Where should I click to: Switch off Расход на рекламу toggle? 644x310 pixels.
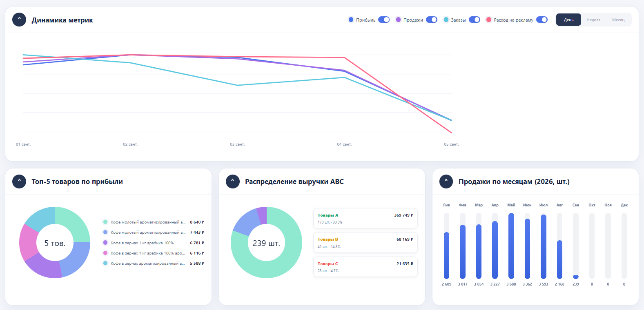(x=542, y=20)
